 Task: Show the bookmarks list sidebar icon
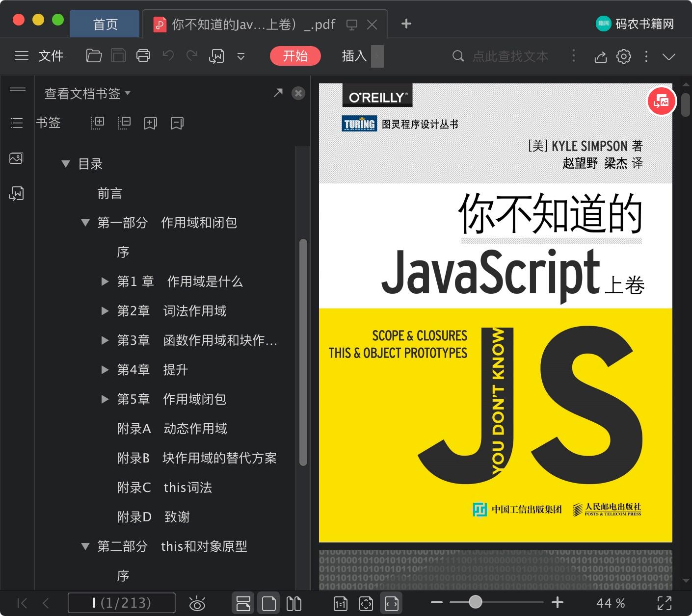pyautogui.click(x=17, y=123)
